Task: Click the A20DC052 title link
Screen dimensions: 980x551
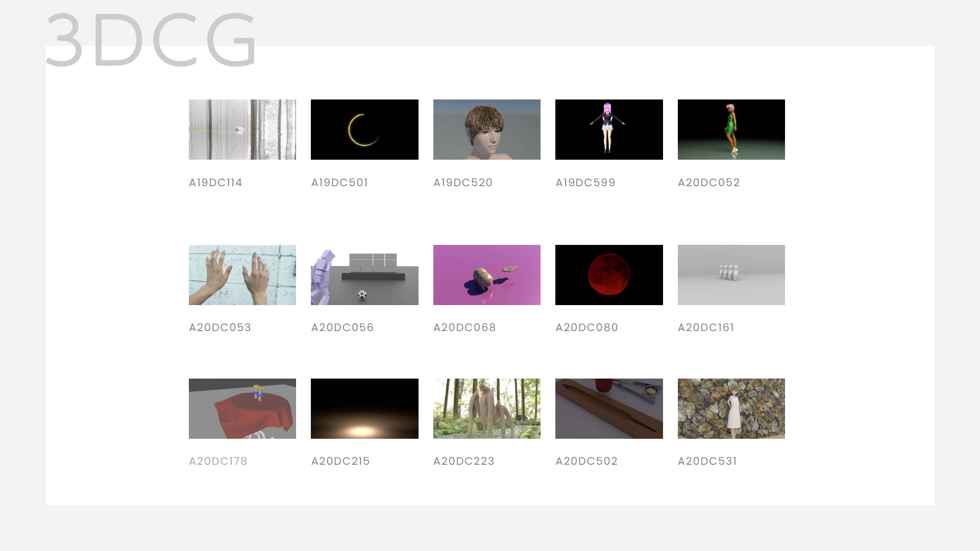Action: [x=709, y=183]
